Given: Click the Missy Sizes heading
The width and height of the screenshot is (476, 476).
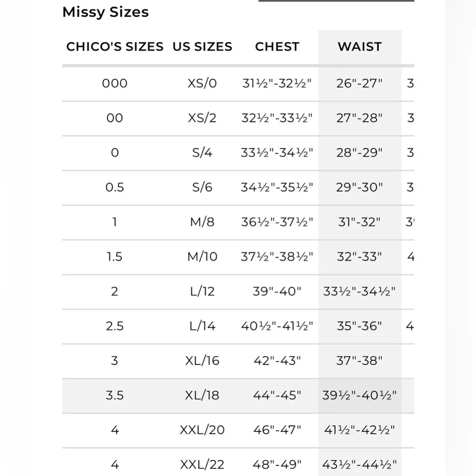Looking at the screenshot, I should point(105,12).
